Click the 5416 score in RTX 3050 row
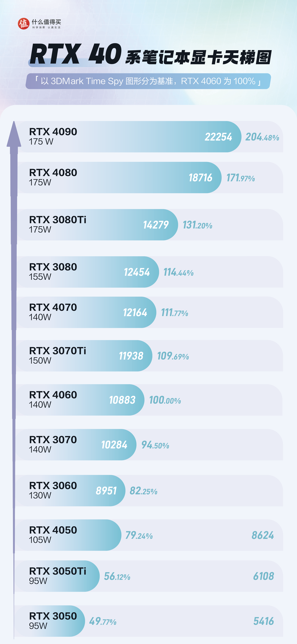 (x=263, y=621)
